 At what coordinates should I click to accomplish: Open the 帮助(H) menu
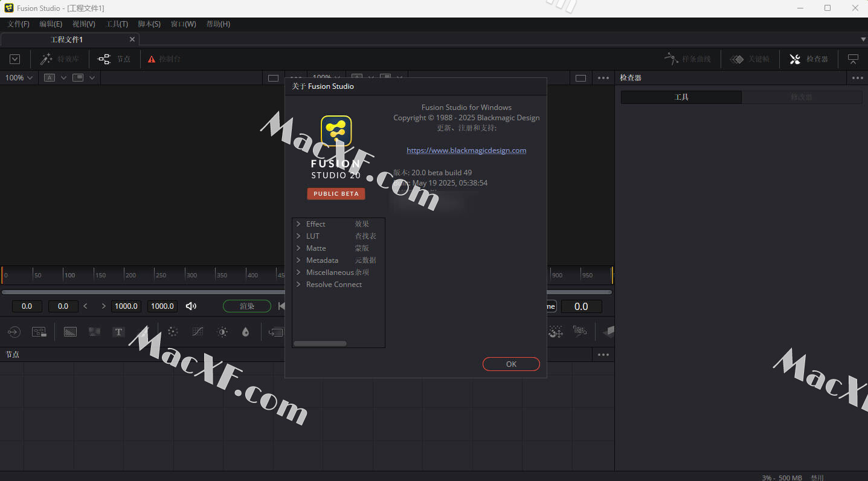pos(218,24)
